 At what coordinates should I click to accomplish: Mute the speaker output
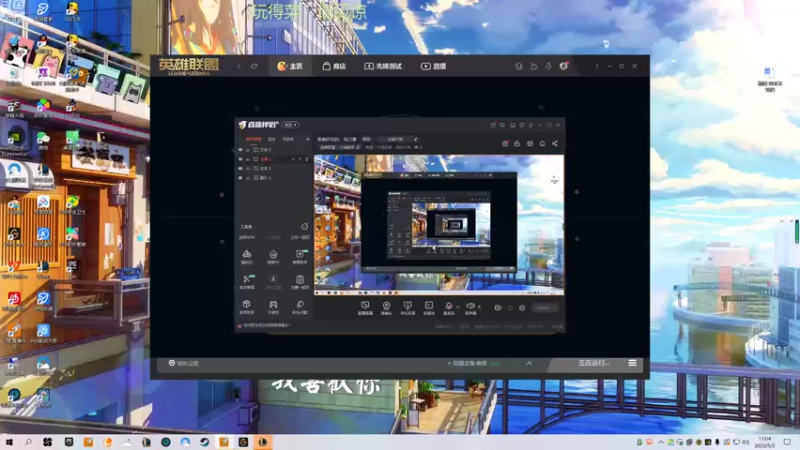pyautogui.click(x=470, y=308)
